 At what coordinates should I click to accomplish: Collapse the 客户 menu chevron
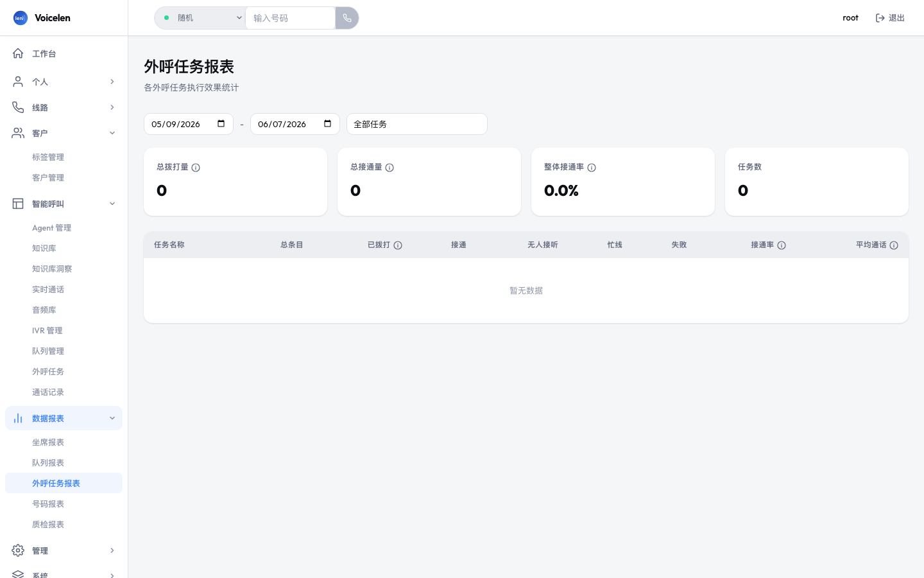(112, 133)
